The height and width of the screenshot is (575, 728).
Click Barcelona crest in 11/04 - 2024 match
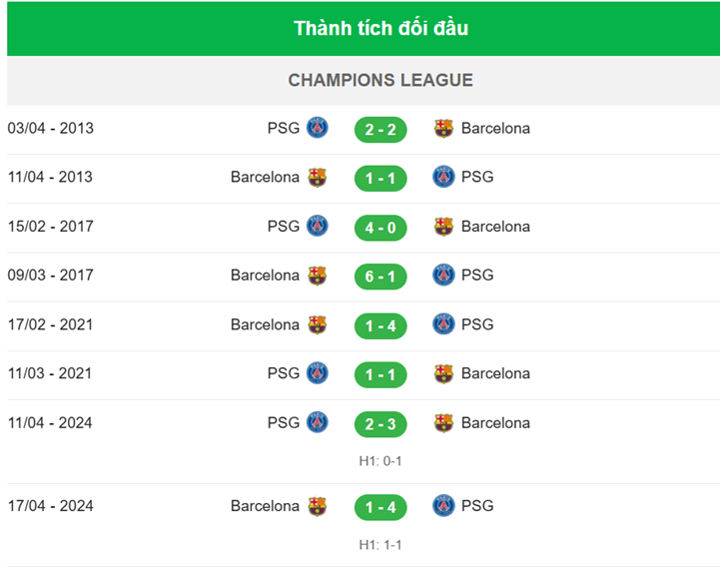pos(443,423)
